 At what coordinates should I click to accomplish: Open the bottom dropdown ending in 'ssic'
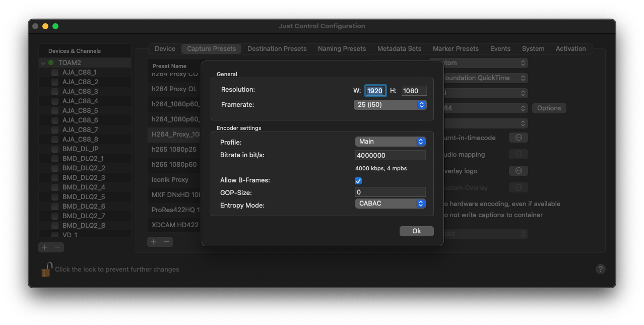486,234
